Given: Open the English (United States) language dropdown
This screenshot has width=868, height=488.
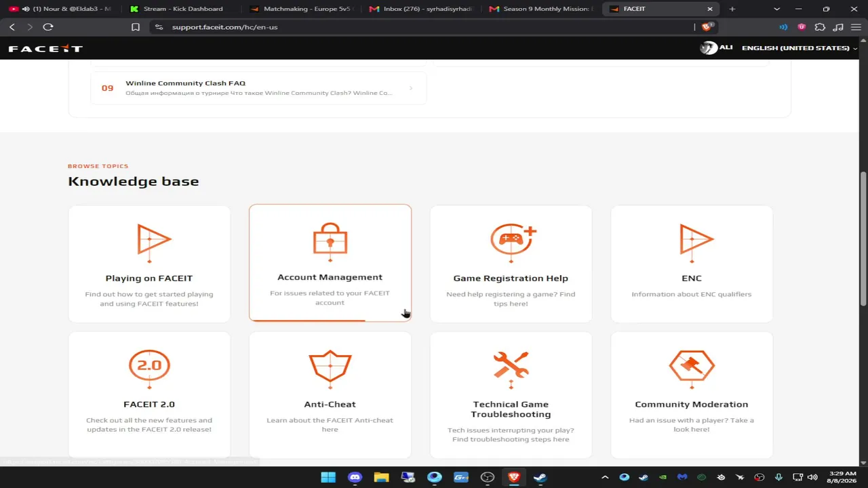Looking at the screenshot, I should (800, 48).
